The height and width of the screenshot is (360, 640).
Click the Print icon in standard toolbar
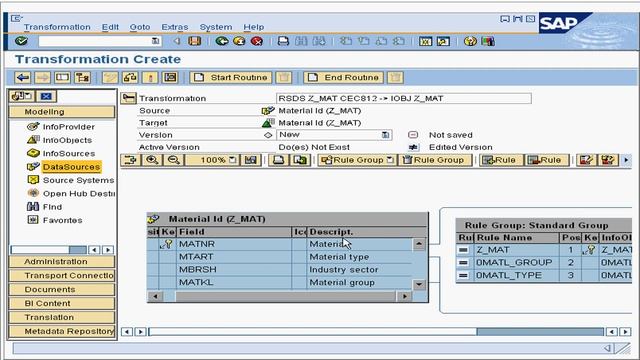(283, 41)
